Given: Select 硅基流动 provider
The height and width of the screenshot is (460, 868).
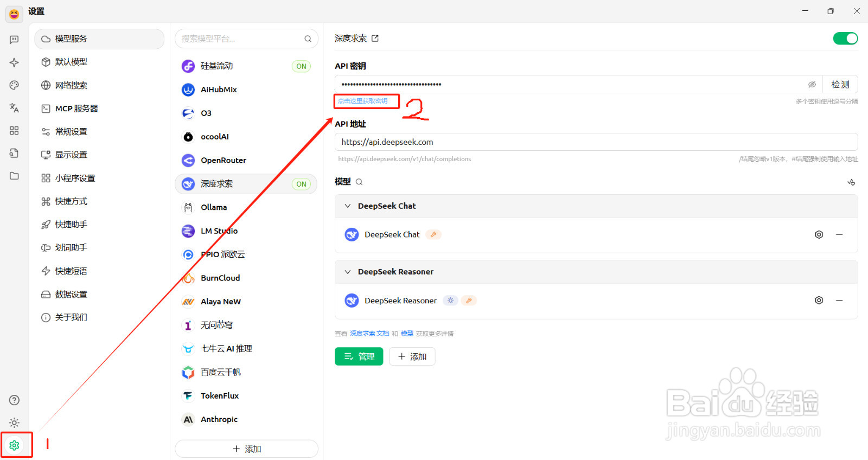Looking at the screenshot, I should 246,66.
